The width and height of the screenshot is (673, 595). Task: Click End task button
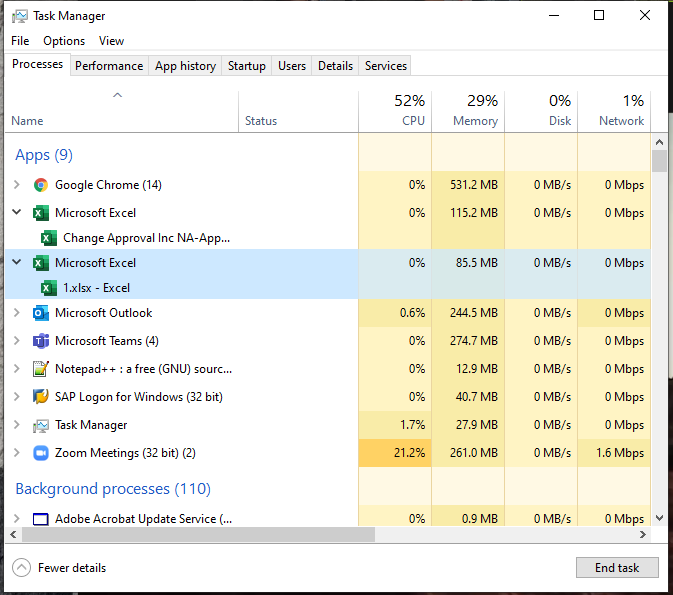(617, 568)
